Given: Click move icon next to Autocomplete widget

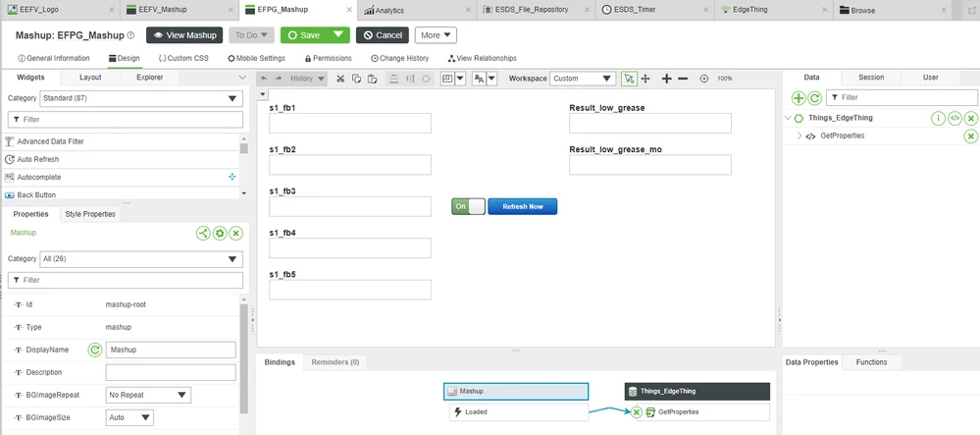Looking at the screenshot, I should tap(232, 177).
